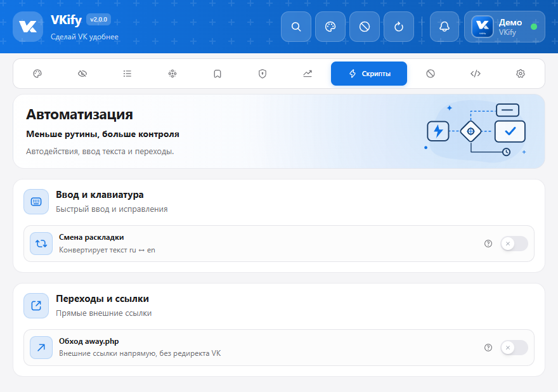Open help for Обход away.php
This screenshot has width=558, height=392.
pyautogui.click(x=488, y=348)
